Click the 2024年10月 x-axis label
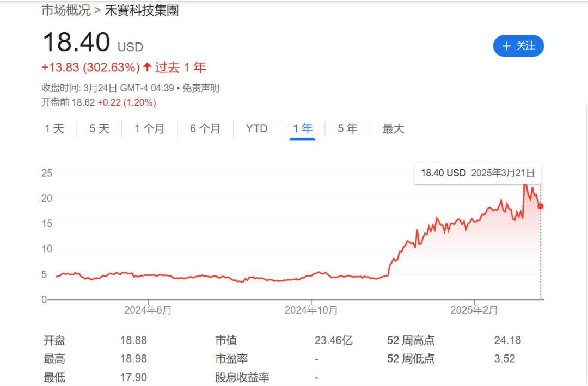This screenshot has width=588, height=386. tap(311, 310)
